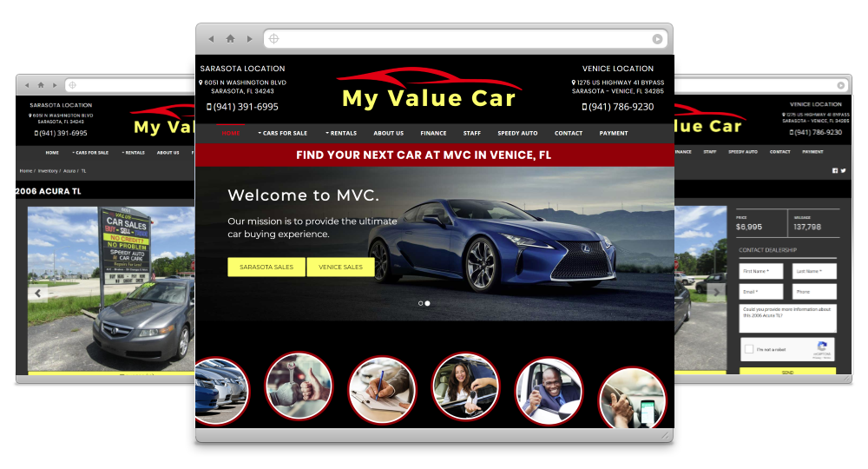Click the Home breadcrumb in the left window
This screenshot has width=868, height=469.
pyautogui.click(x=26, y=171)
